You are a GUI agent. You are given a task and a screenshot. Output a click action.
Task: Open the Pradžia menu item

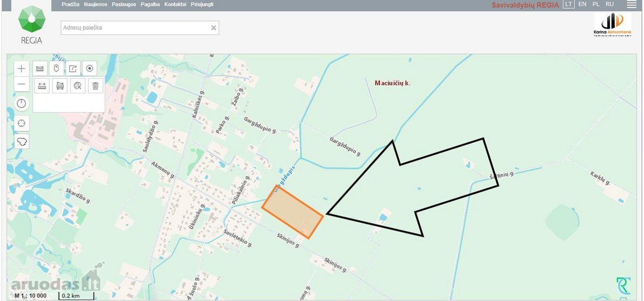[70, 4]
